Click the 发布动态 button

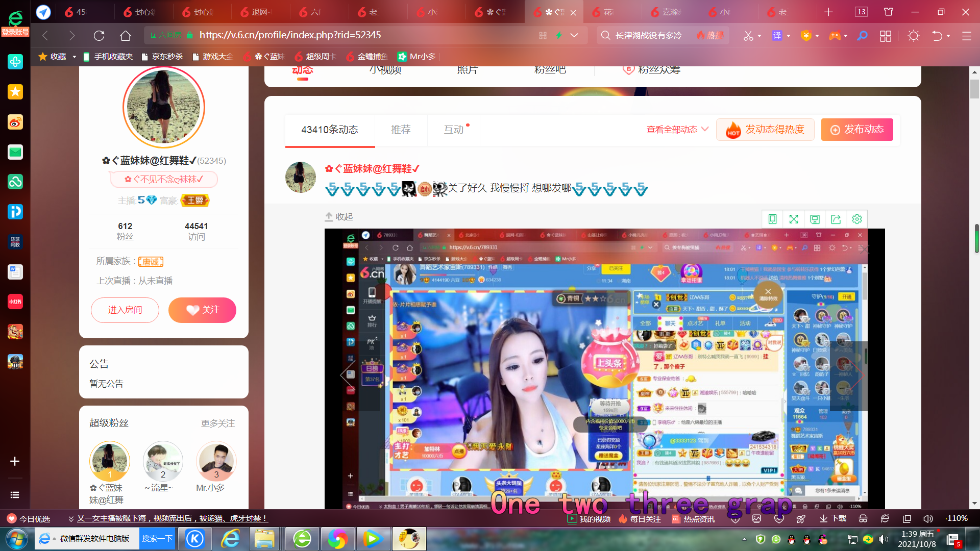857,130
